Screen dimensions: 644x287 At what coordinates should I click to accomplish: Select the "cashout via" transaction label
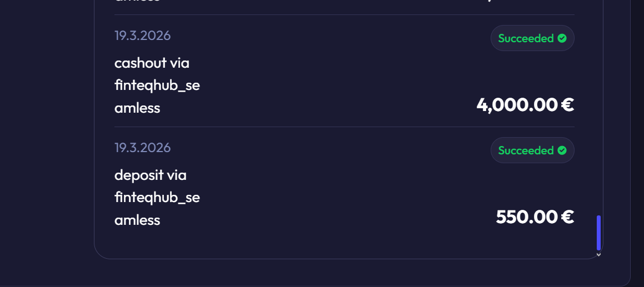(x=152, y=63)
